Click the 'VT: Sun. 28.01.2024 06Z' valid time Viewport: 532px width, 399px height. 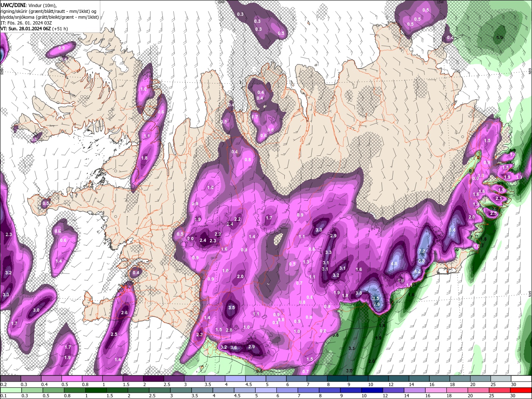tap(25, 29)
